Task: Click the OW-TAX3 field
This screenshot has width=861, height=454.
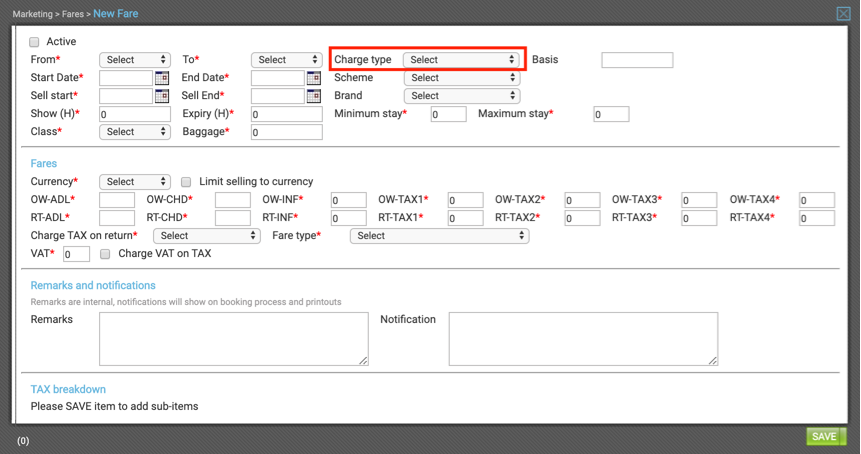Action: click(699, 200)
